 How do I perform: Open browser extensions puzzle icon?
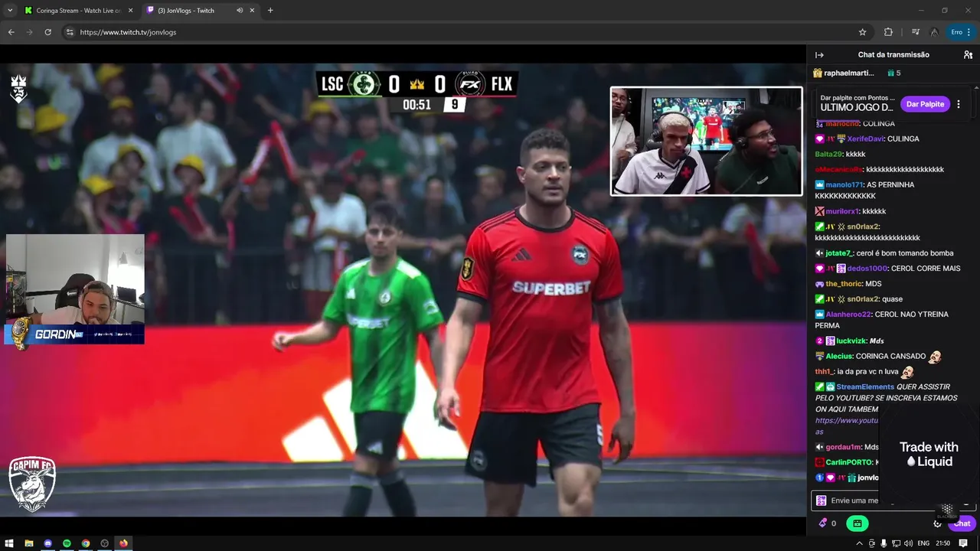[x=888, y=32]
